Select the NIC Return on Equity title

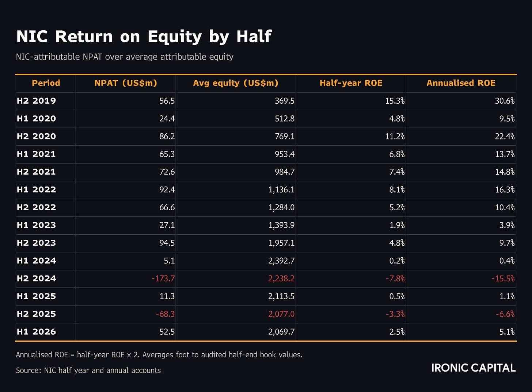click(144, 36)
